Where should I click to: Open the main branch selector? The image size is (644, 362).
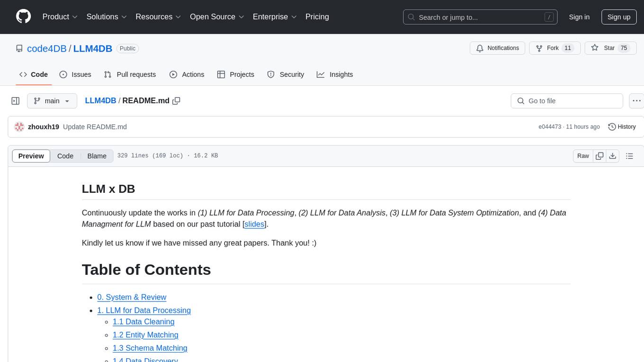(x=52, y=101)
